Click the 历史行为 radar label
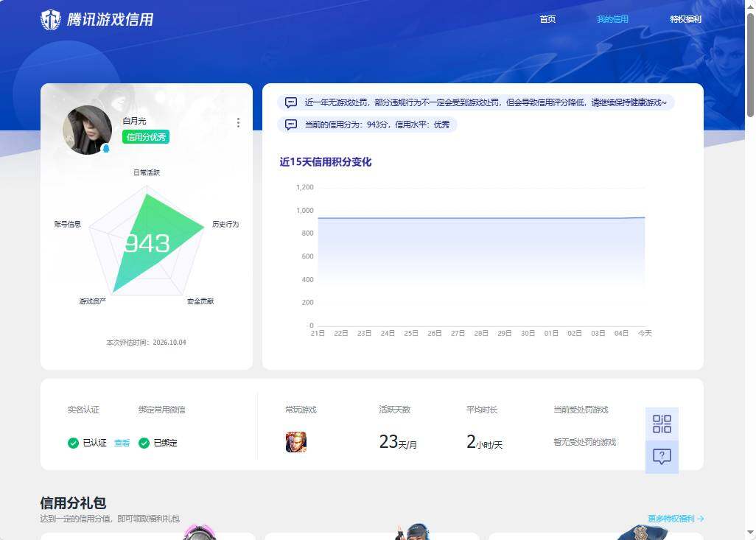 225,224
